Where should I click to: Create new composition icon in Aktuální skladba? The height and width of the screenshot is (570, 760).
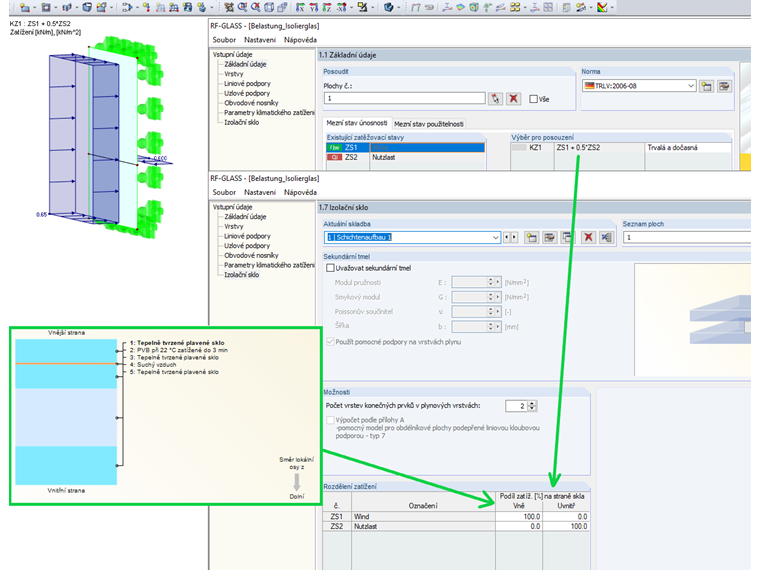coord(532,238)
